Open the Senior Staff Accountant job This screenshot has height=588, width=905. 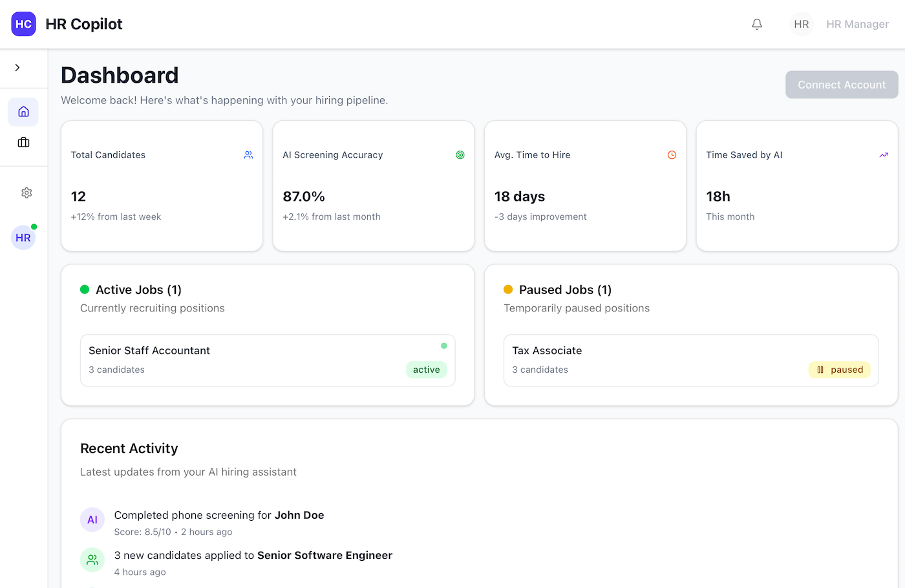click(149, 351)
